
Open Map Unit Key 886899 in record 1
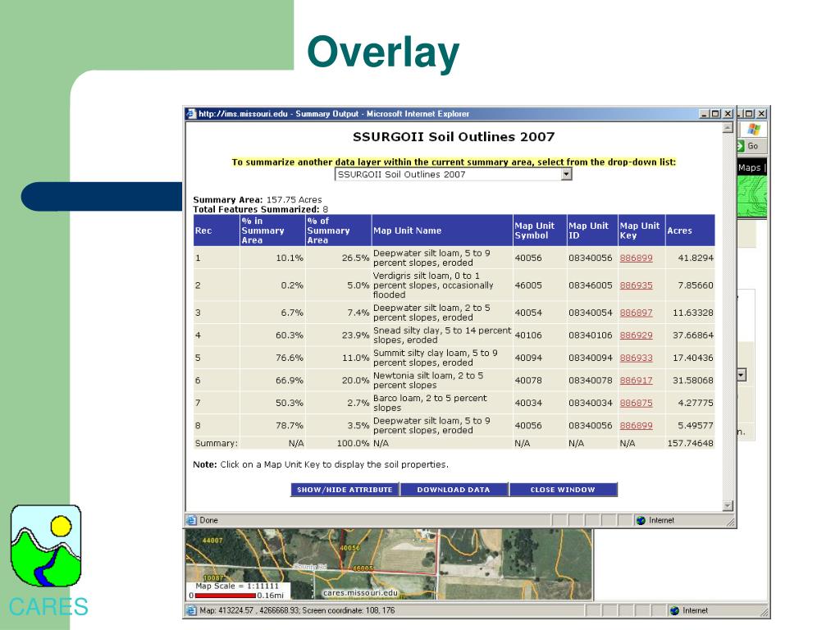coord(636,258)
